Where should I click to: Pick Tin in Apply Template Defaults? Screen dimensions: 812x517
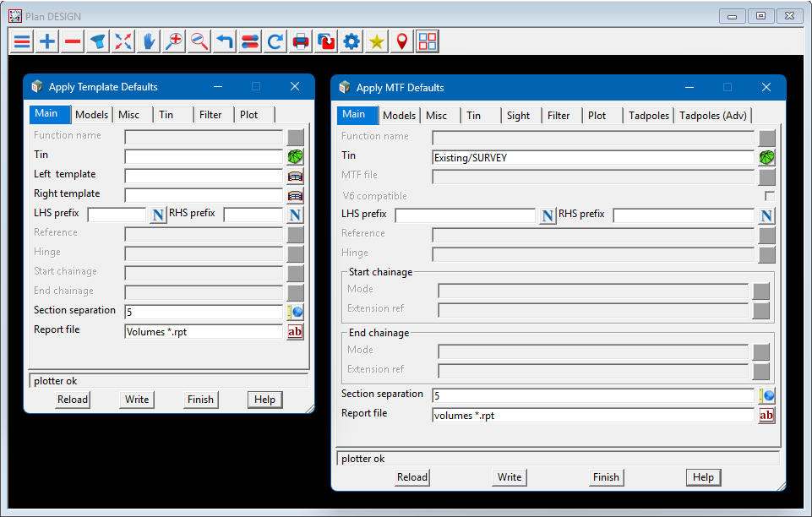pyautogui.click(x=295, y=156)
